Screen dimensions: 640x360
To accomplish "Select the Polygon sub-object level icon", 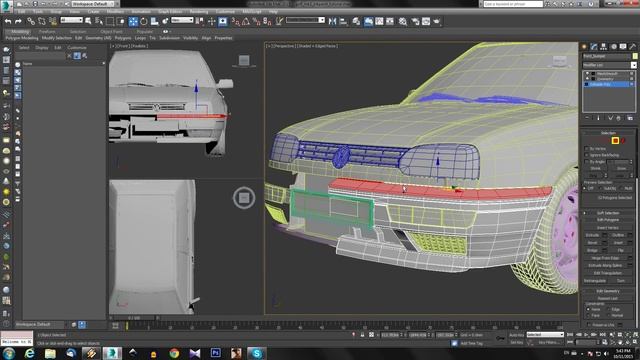I will 615,140.
